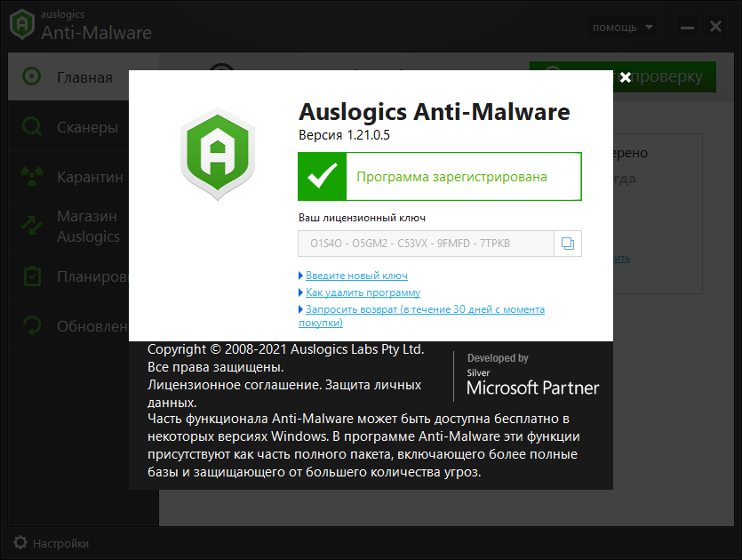Open settings via the gear icon
Viewport: 742px width, 560px height.
tap(20, 543)
